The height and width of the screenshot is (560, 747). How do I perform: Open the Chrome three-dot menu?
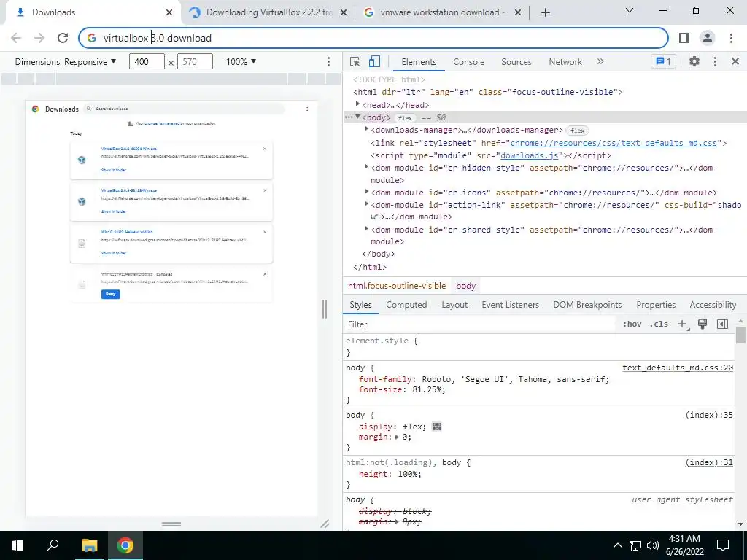[x=731, y=38]
